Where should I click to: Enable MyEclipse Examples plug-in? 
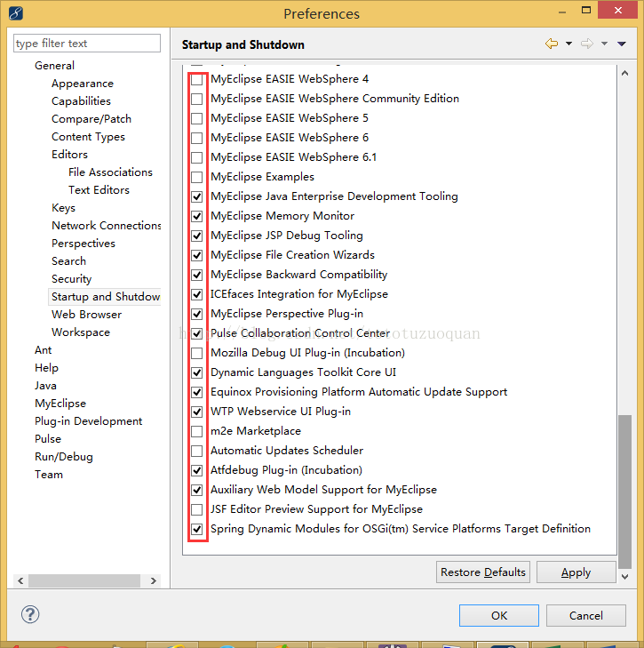pyautogui.click(x=197, y=177)
